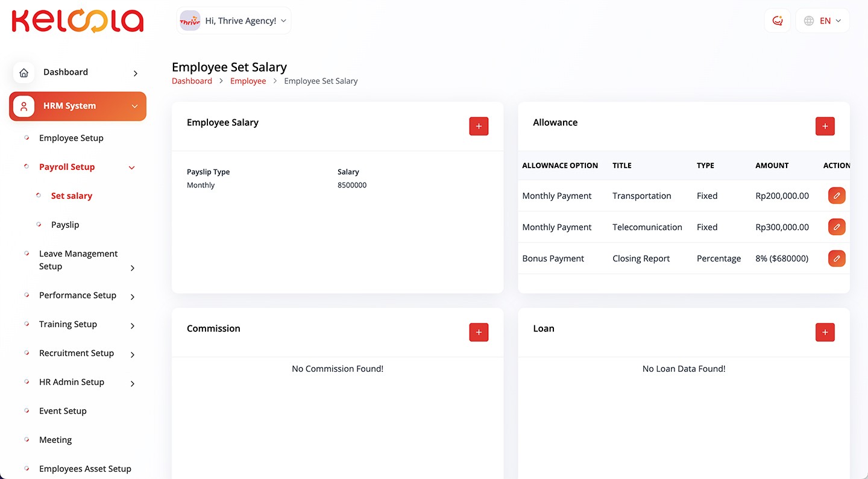Click the Kelola logo

click(x=78, y=21)
